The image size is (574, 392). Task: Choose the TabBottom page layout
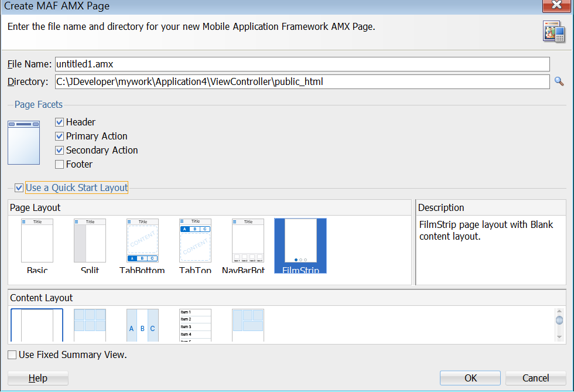[142, 246]
